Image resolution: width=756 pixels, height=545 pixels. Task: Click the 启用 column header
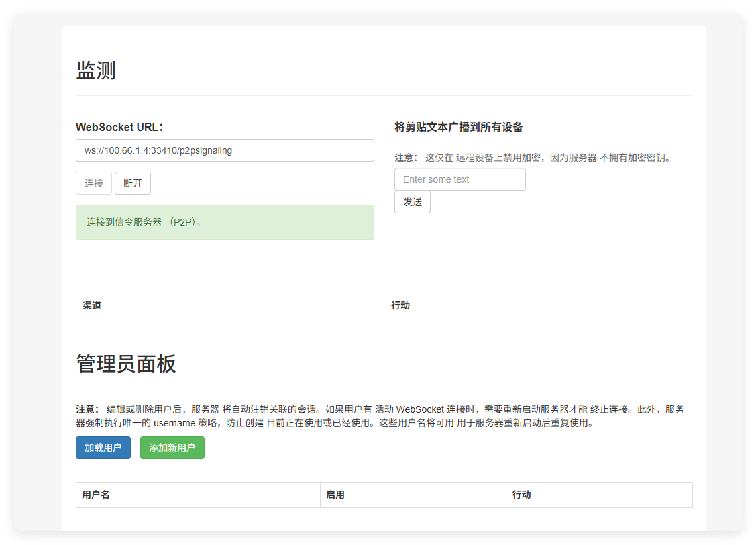[335, 495]
